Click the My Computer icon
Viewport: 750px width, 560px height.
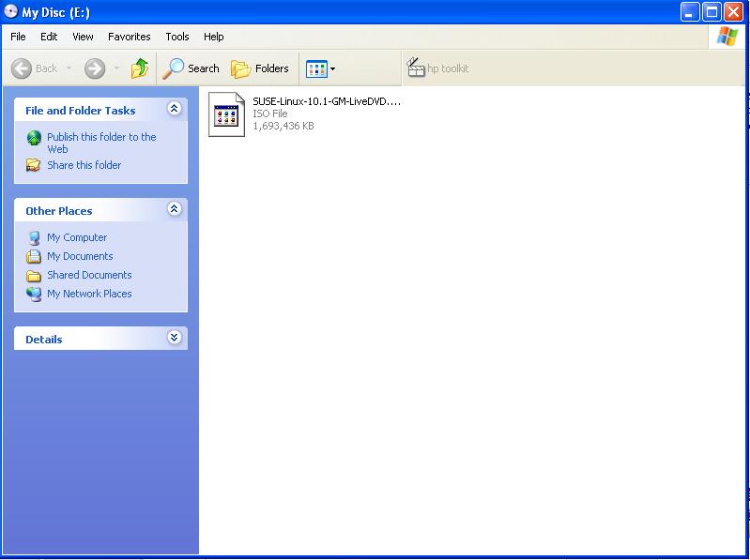point(34,237)
